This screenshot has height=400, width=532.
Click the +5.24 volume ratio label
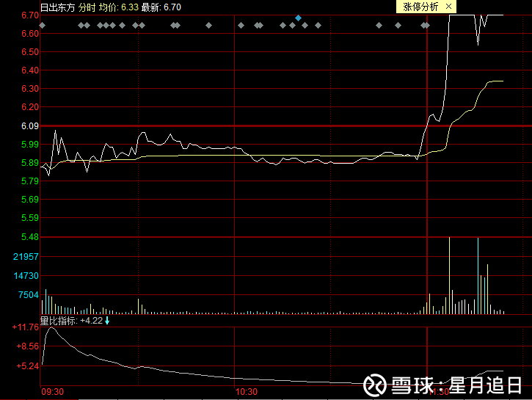pyautogui.click(x=28, y=366)
